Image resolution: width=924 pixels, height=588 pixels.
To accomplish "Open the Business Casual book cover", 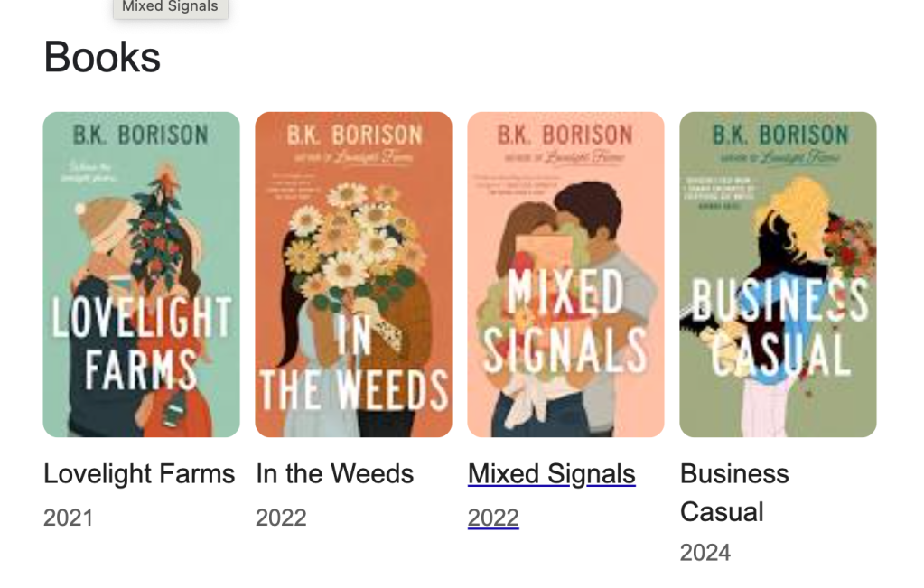I will point(778,275).
